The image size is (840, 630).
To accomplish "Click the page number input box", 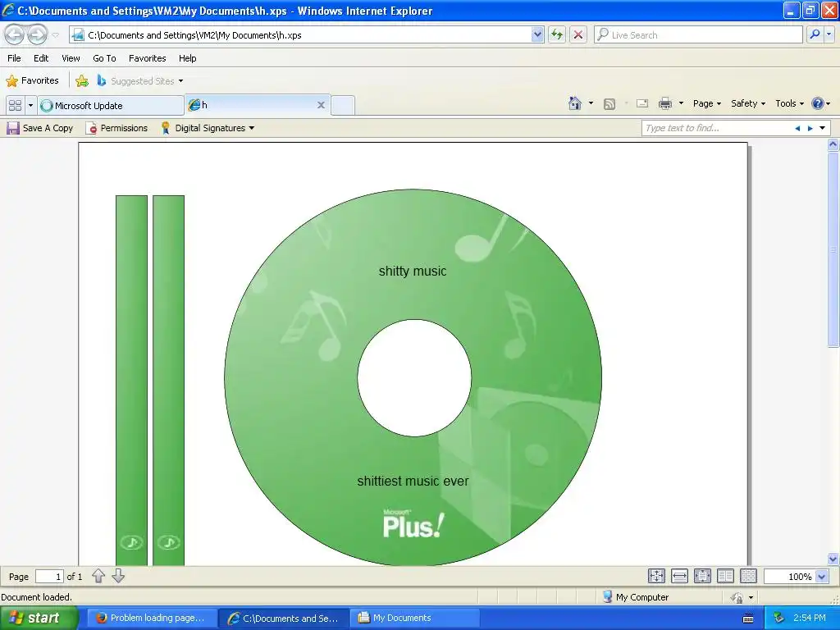I will click(x=49, y=577).
